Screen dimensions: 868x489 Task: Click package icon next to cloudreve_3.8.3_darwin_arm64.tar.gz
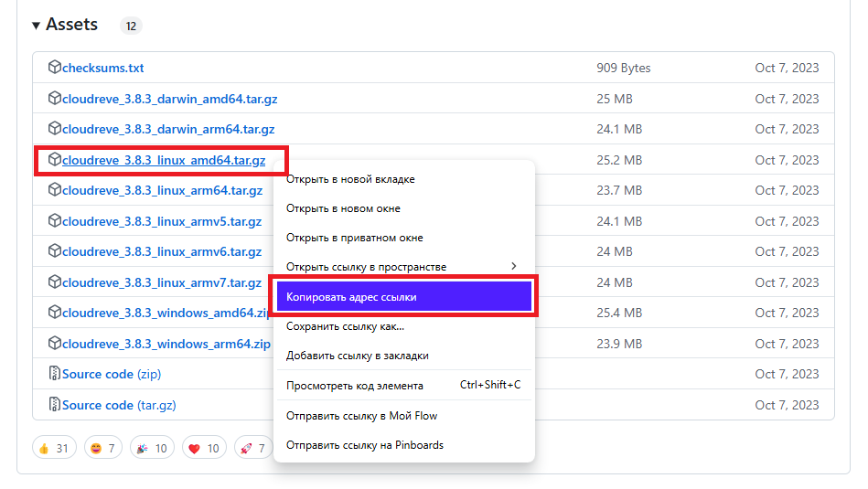point(54,128)
